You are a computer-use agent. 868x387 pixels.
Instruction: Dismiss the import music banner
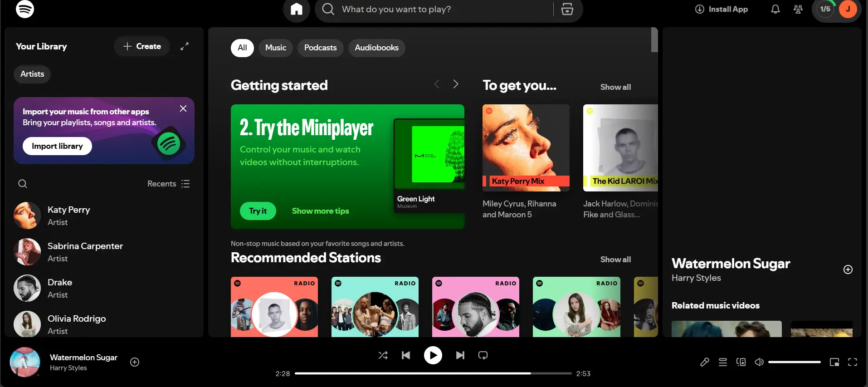(x=183, y=108)
